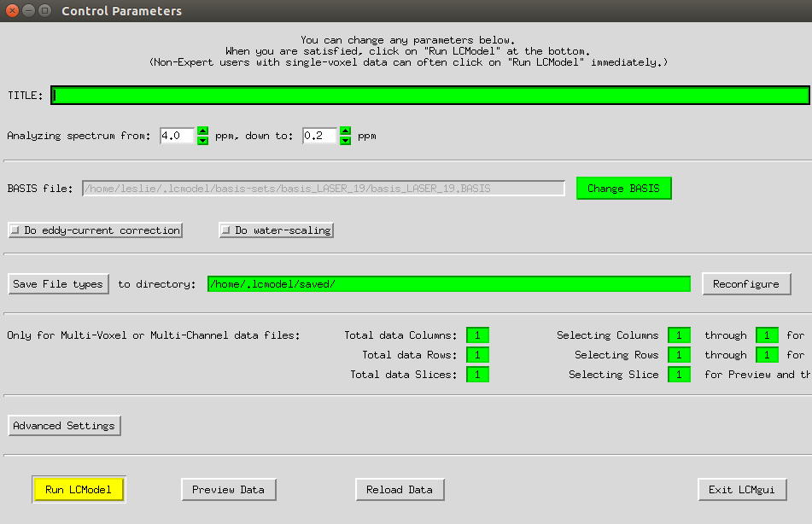Viewport: 812px width, 524px height.
Task: Reload Data from file
Action: tap(400, 490)
